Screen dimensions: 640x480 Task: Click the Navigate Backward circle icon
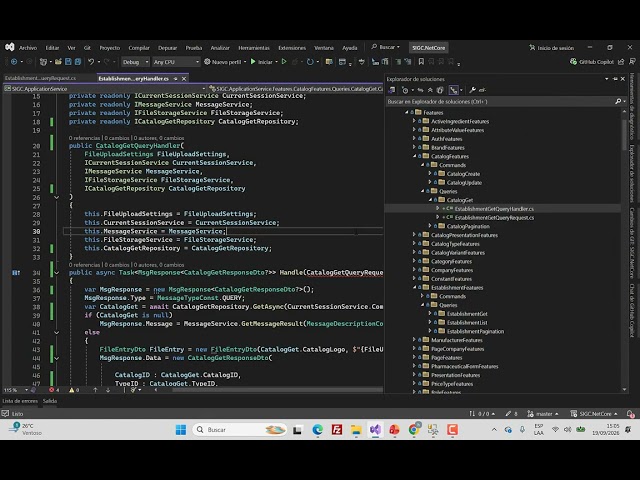click(14, 62)
